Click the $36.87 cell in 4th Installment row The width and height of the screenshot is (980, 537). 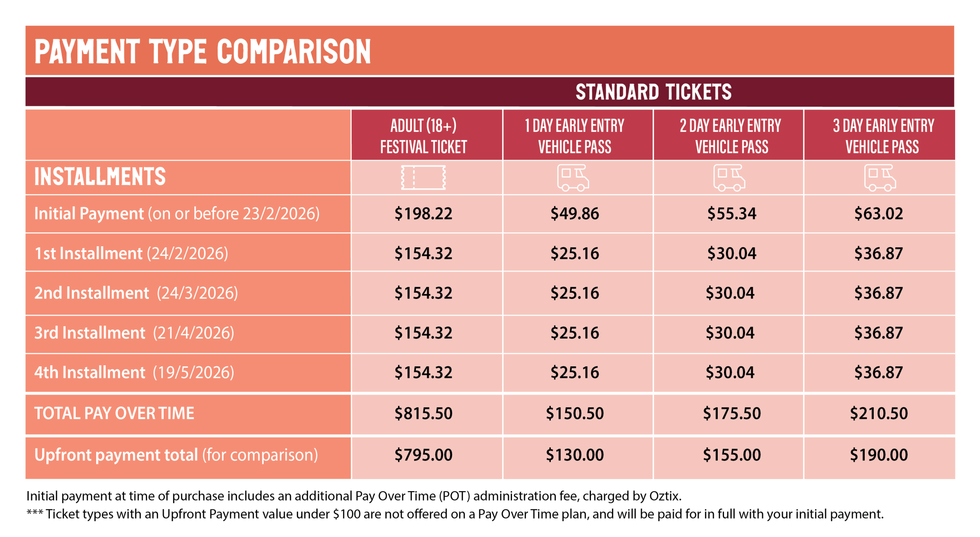pyautogui.click(x=879, y=372)
